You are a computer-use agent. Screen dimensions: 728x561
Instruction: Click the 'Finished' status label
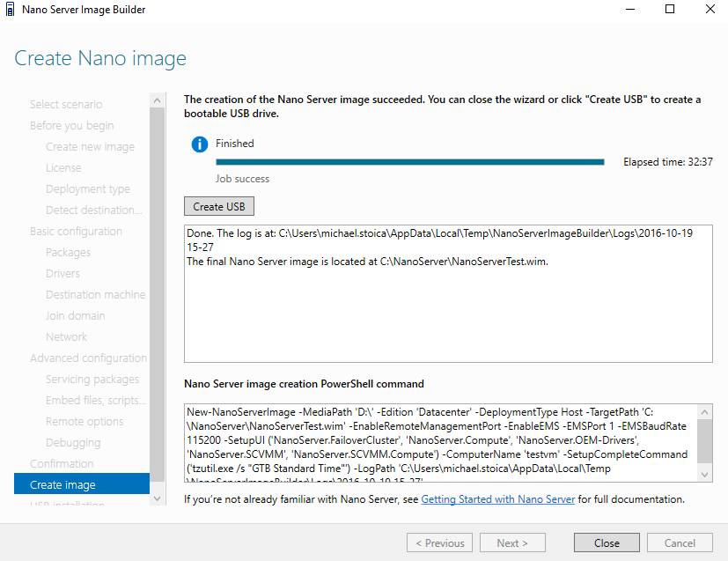pyautogui.click(x=234, y=144)
